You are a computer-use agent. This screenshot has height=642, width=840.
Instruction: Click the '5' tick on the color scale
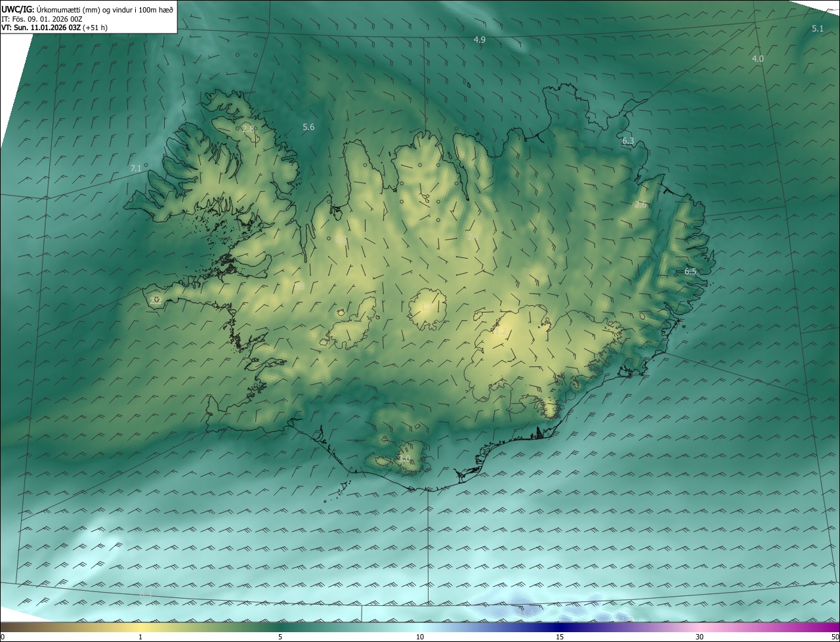tap(280, 637)
